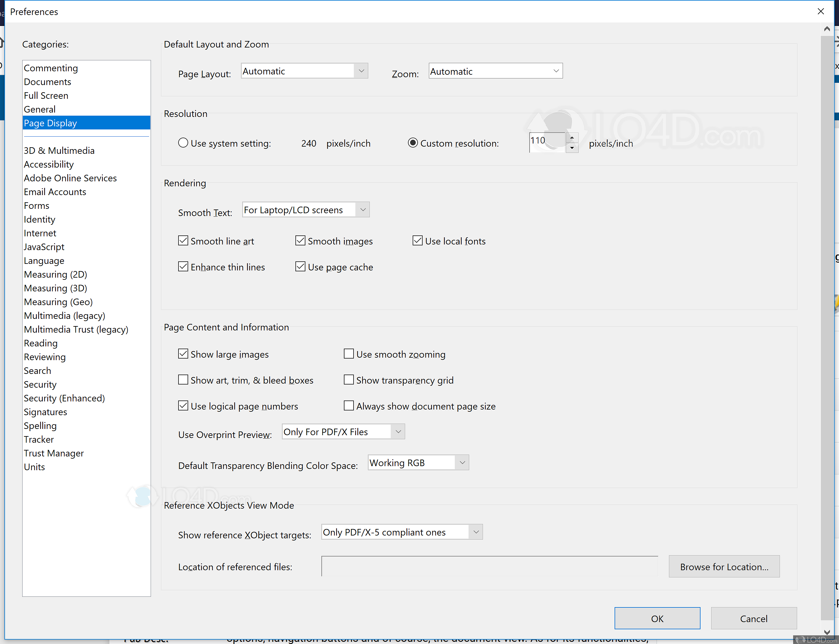Open the Zoom dropdown
The image size is (839, 644).
click(x=555, y=71)
